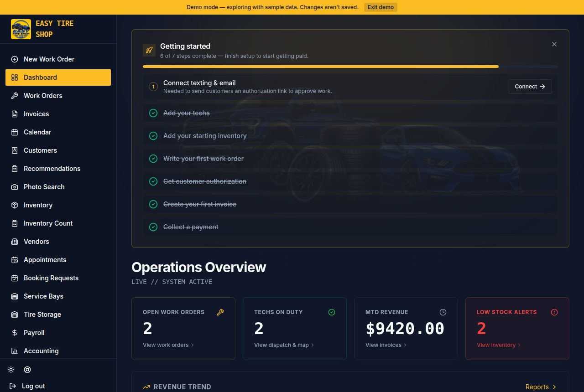Click the MTD Revenue clock icon
The image size is (584, 392).
tap(443, 312)
